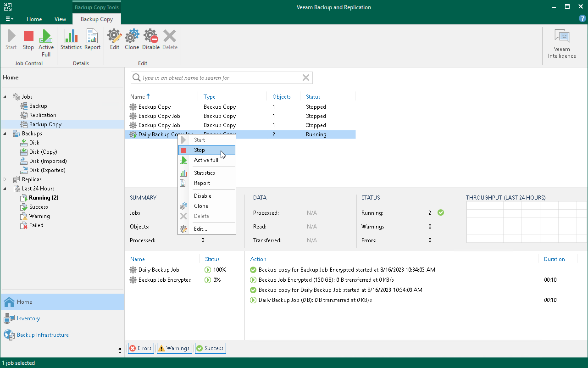Switch to the Home ribbon tab
This screenshot has height=368, width=588.
[34, 19]
